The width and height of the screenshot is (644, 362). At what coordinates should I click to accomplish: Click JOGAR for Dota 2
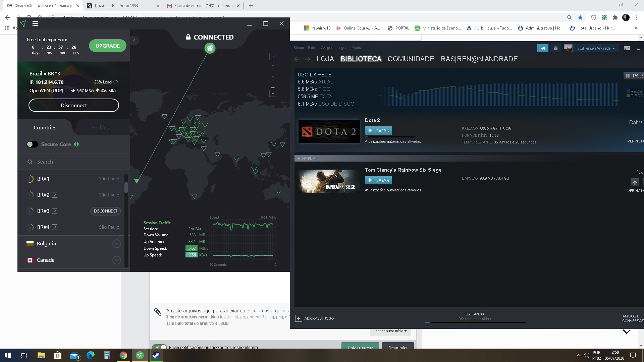pyautogui.click(x=378, y=131)
